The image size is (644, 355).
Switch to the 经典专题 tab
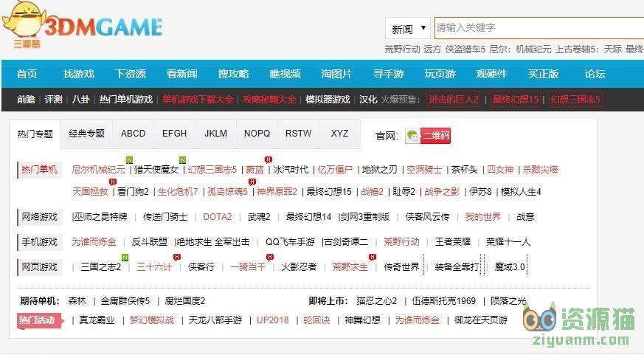pyautogui.click(x=86, y=134)
